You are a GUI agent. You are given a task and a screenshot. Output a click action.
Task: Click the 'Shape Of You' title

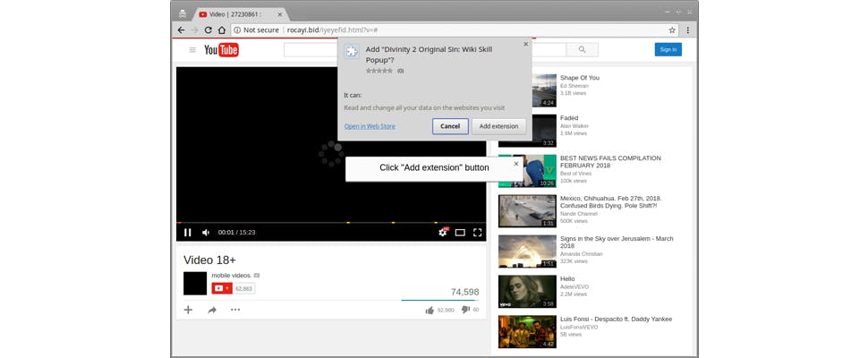point(580,78)
